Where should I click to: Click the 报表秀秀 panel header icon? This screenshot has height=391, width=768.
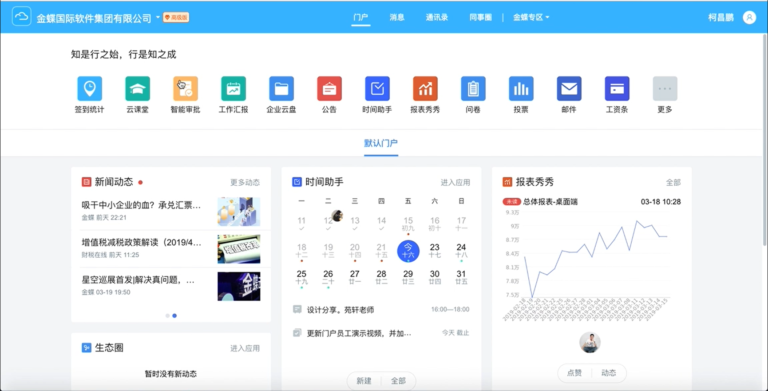click(507, 182)
